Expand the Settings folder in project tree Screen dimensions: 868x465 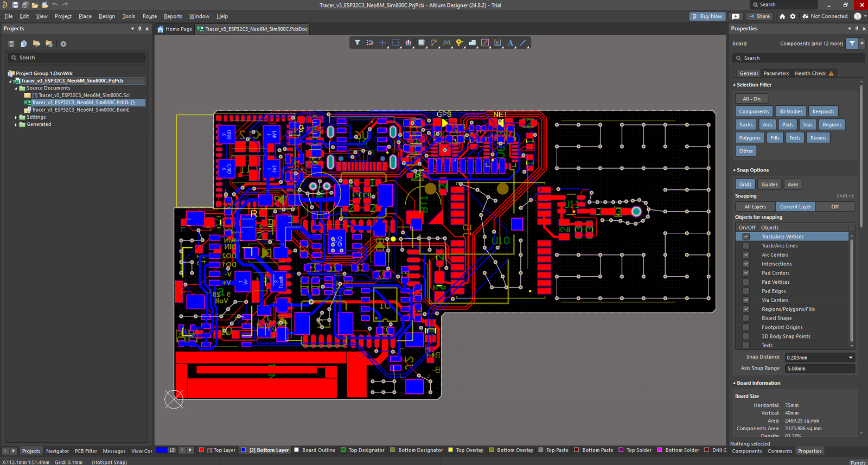tap(16, 117)
